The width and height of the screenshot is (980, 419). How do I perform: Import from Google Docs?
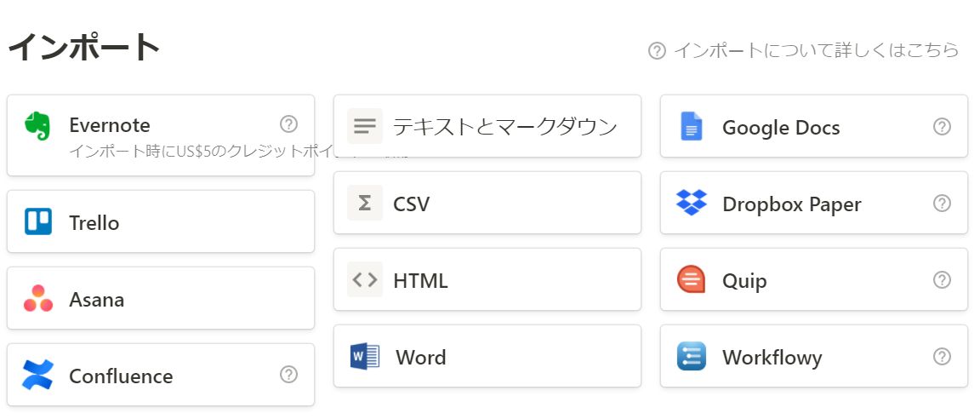(x=814, y=126)
